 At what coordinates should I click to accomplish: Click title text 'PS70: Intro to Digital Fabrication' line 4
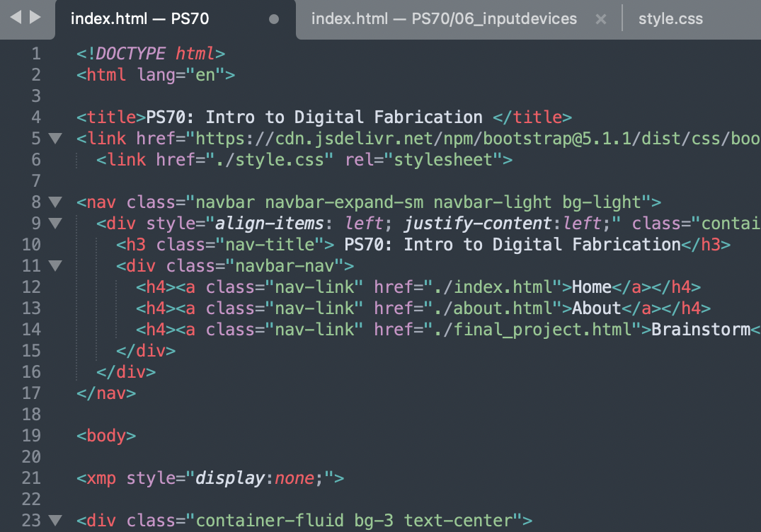[314, 117]
